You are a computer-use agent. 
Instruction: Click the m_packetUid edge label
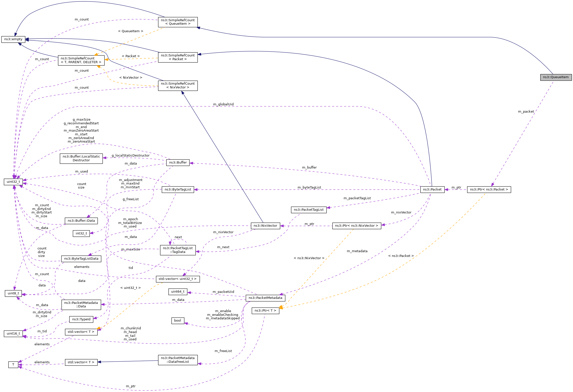tap(223, 292)
